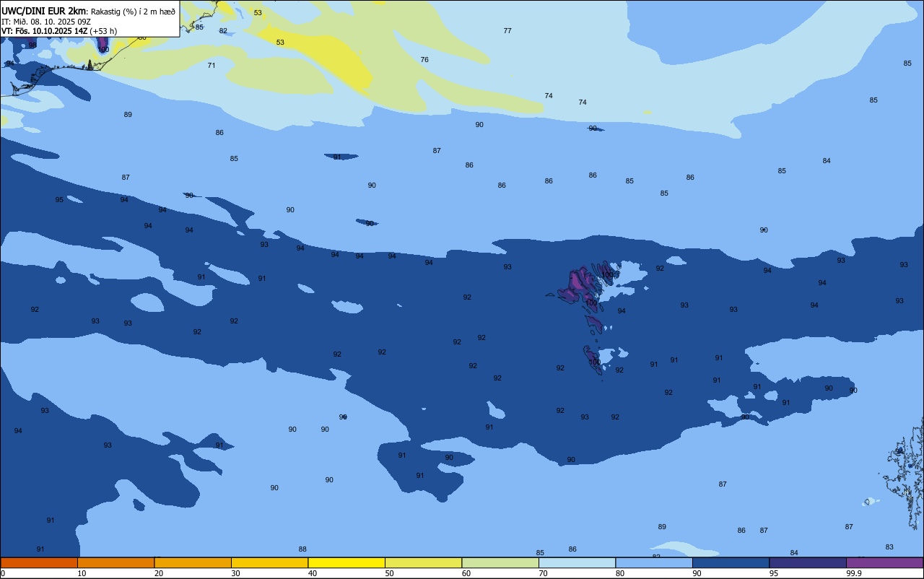The width and height of the screenshot is (924, 579).
Task: Click the 'Rakastig (%) í 2 m hæð' label
Action: [133, 12]
